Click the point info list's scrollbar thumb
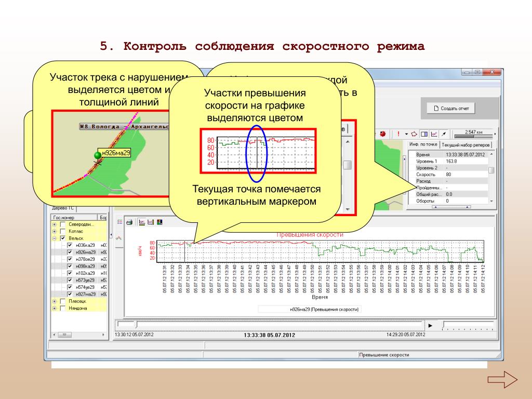532x399 pixels. click(x=491, y=170)
